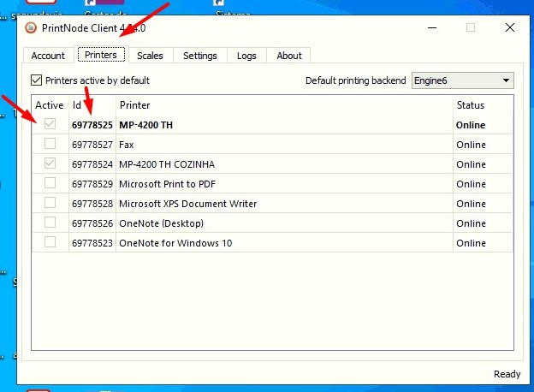Screen dimensions: 534x392
Task: Click OneNote (Desktop) printer name
Action: 161,223
